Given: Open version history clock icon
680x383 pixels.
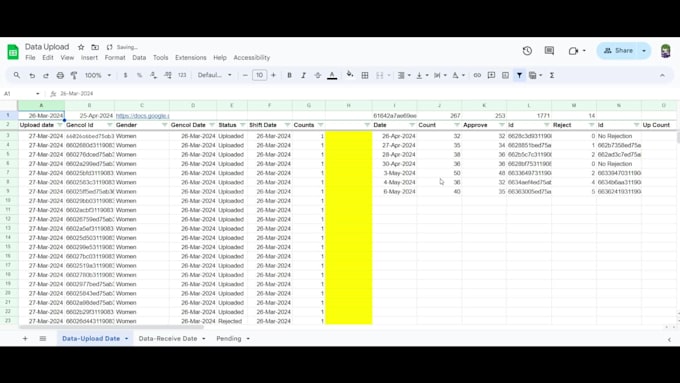Looking at the screenshot, I should [x=527, y=51].
